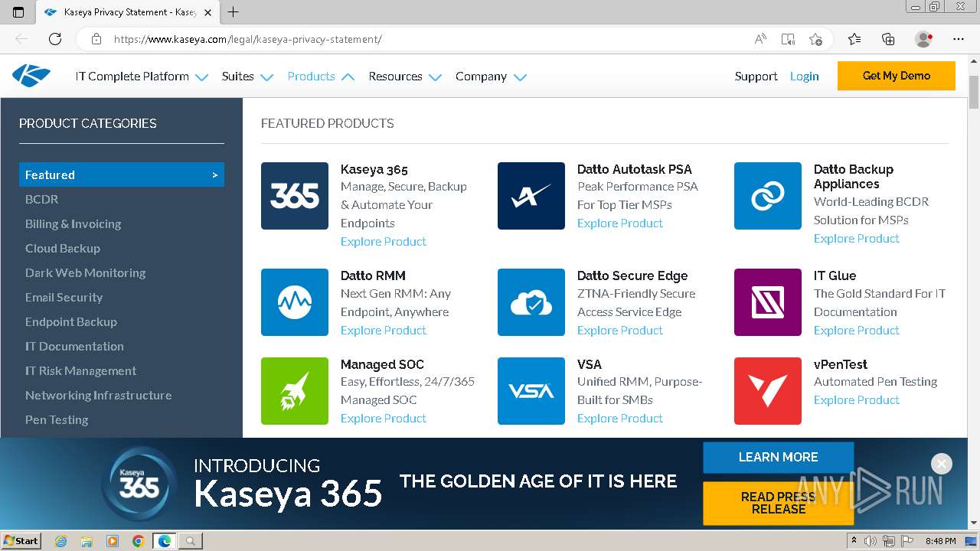Select the Featured category
Viewport: 980px width, 551px height.
click(122, 174)
